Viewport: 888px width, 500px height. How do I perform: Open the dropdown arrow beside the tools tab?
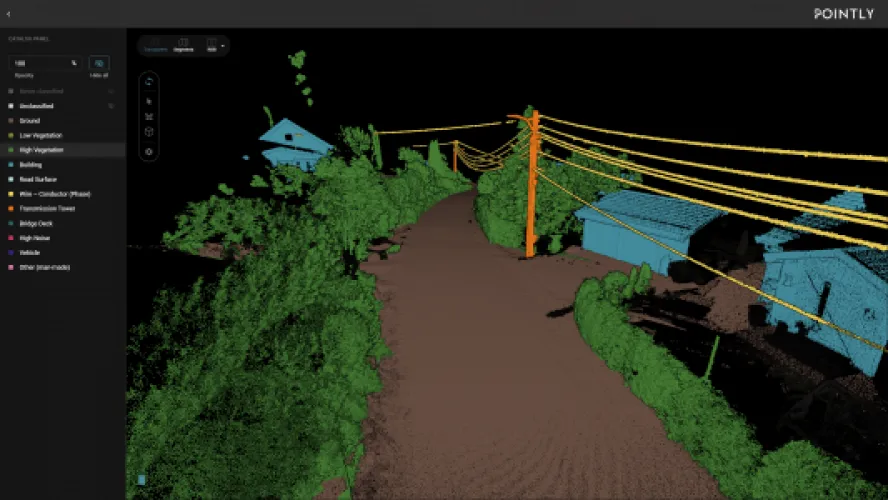pyautogui.click(x=223, y=45)
